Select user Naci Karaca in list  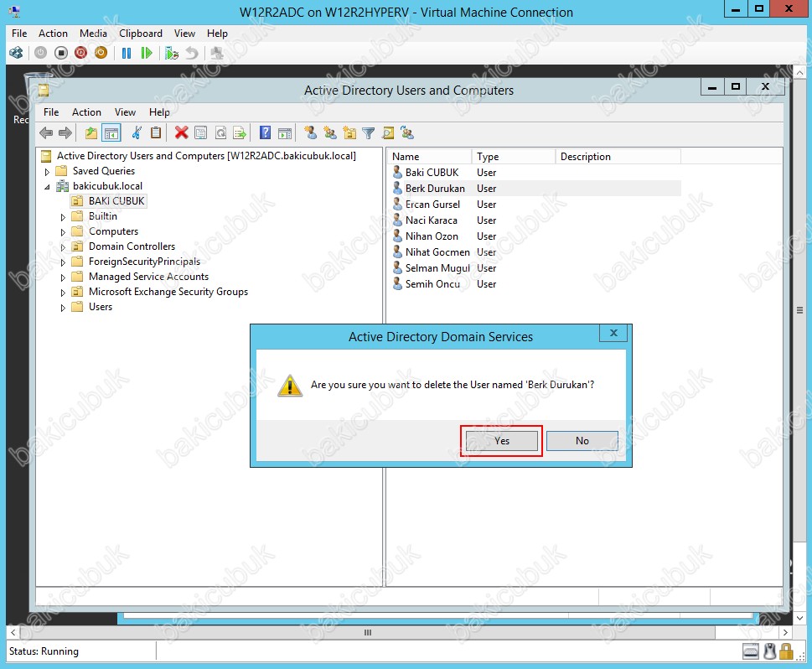[x=432, y=220]
